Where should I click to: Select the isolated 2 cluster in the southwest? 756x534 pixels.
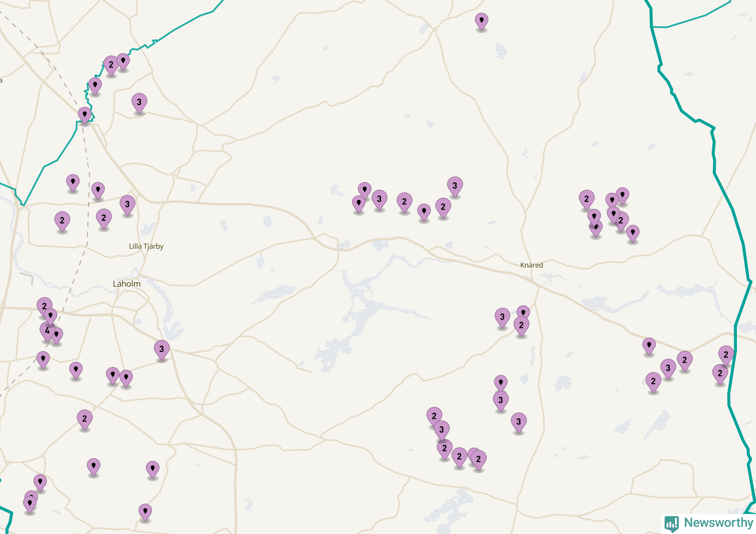85,419
